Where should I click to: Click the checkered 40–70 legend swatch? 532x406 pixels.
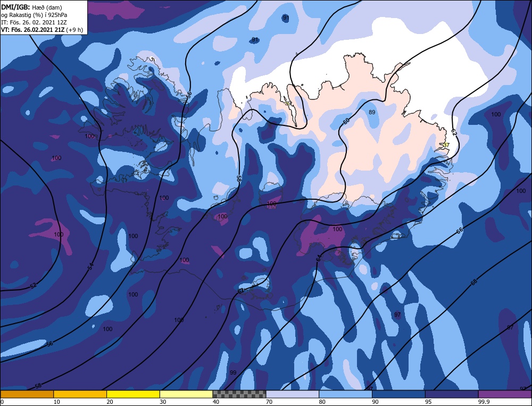(x=239, y=394)
